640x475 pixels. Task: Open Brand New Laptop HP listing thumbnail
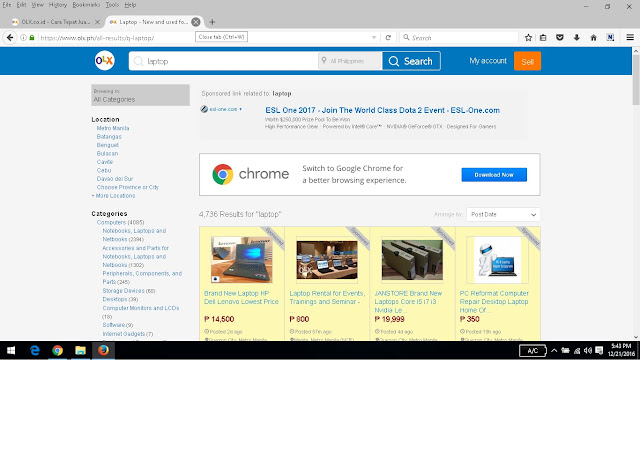(242, 260)
